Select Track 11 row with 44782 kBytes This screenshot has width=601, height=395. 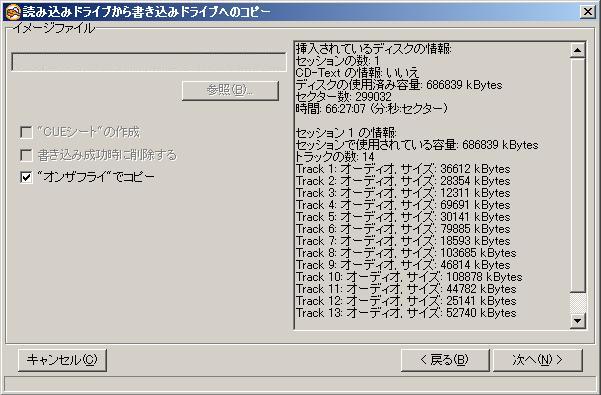tap(406, 289)
